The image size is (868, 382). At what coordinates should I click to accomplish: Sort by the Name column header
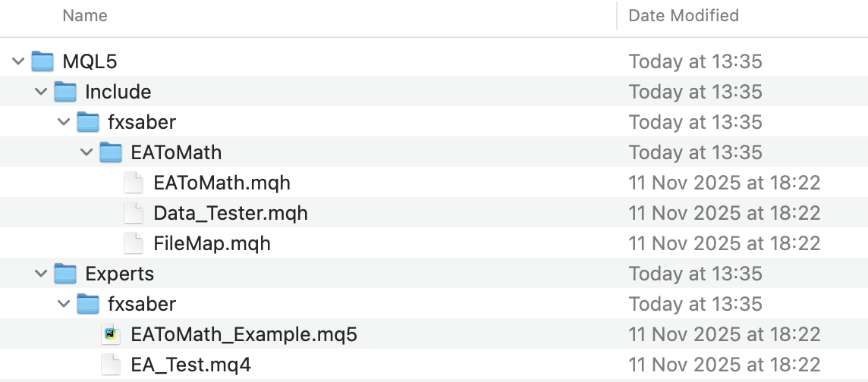pyautogui.click(x=85, y=15)
